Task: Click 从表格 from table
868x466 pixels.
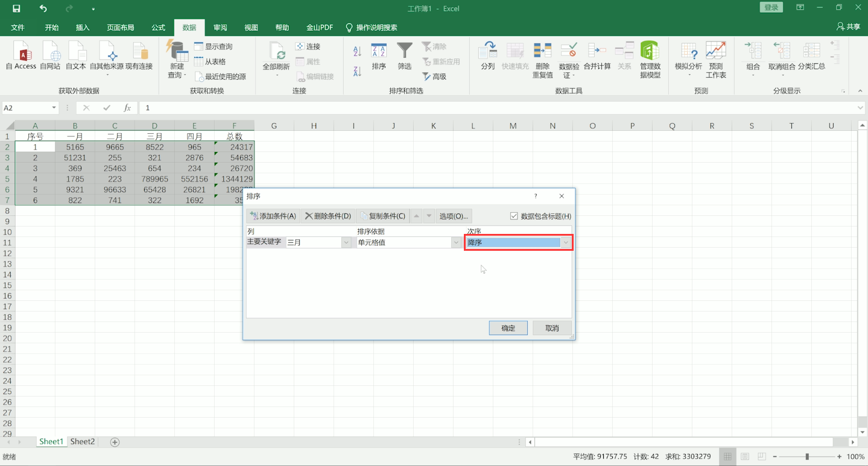Action: point(210,61)
